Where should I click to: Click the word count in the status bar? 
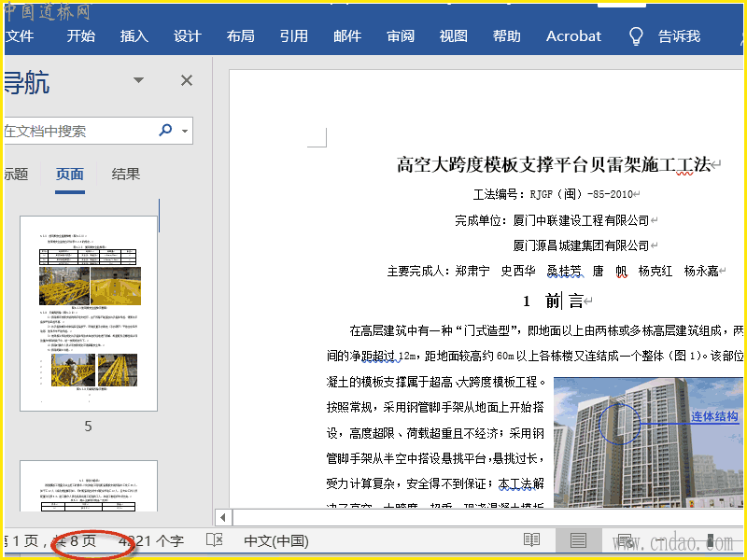151,540
